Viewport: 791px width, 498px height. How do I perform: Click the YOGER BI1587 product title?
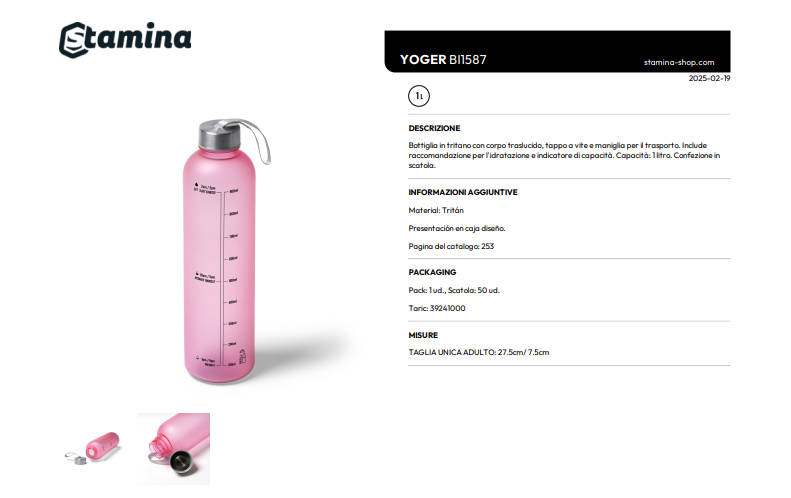coord(443,60)
